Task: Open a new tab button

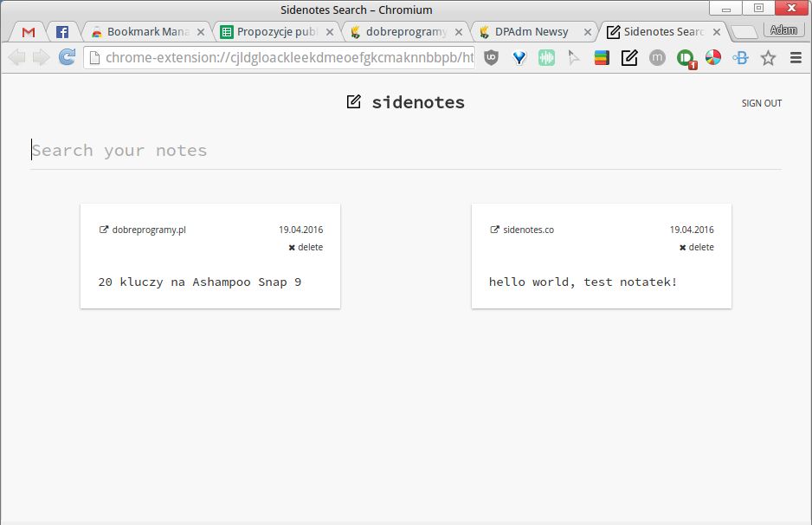Action: pyautogui.click(x=744, y=32)
